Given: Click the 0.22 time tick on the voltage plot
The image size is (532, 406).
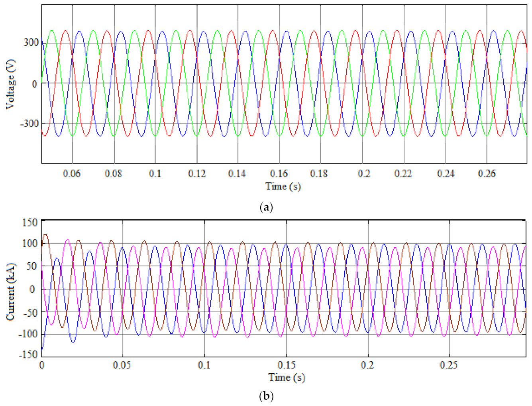Looking at the screenshot, I should pyautogui.click(x=403, y=173).
